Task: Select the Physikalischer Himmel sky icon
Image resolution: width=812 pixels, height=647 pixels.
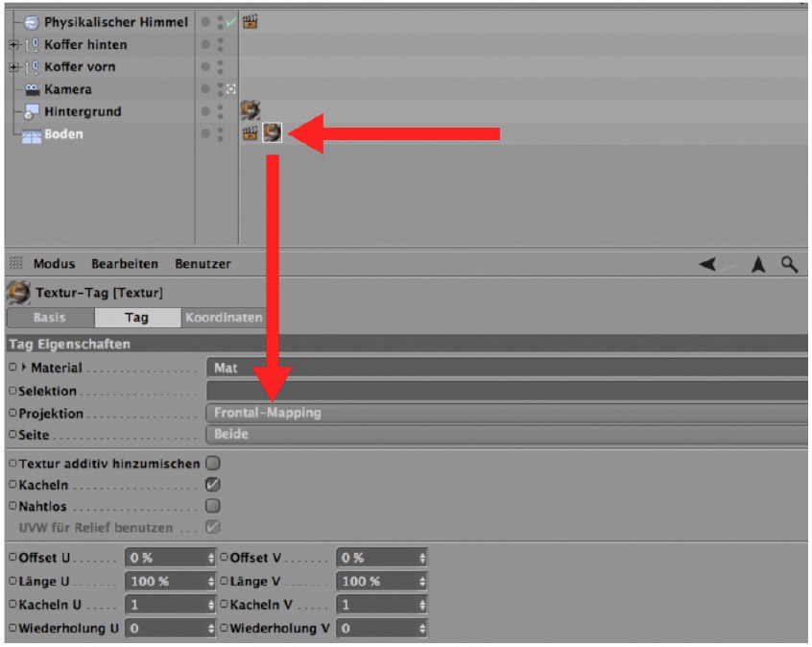Action: (32, 22)
